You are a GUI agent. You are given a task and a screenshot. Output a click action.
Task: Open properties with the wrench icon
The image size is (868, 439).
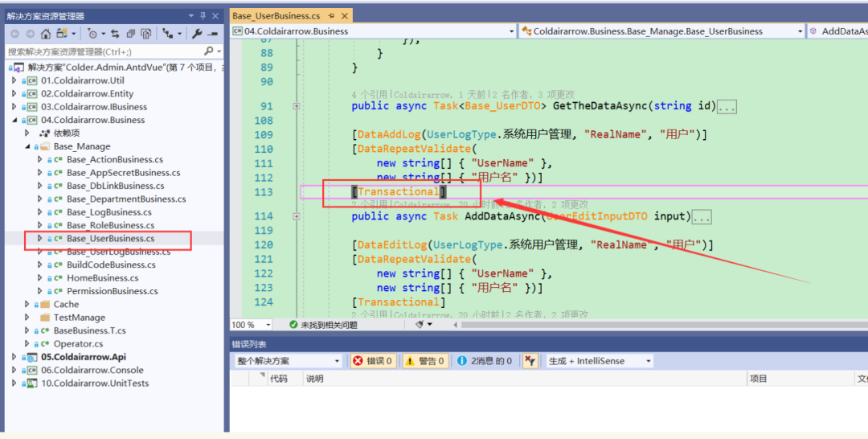pos(197,34)
